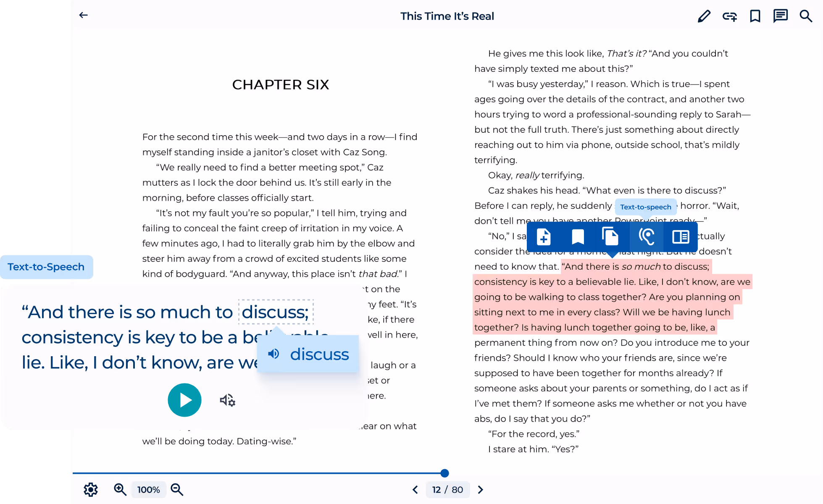Image resolution: width=823 pixels, height=504 pixels.
Task: Play the text-to-speech audio
Action: [184, 400]
